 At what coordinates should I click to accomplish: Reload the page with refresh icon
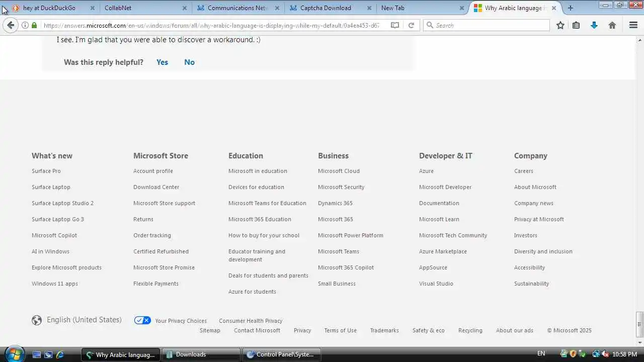click(x=411, y=25)
